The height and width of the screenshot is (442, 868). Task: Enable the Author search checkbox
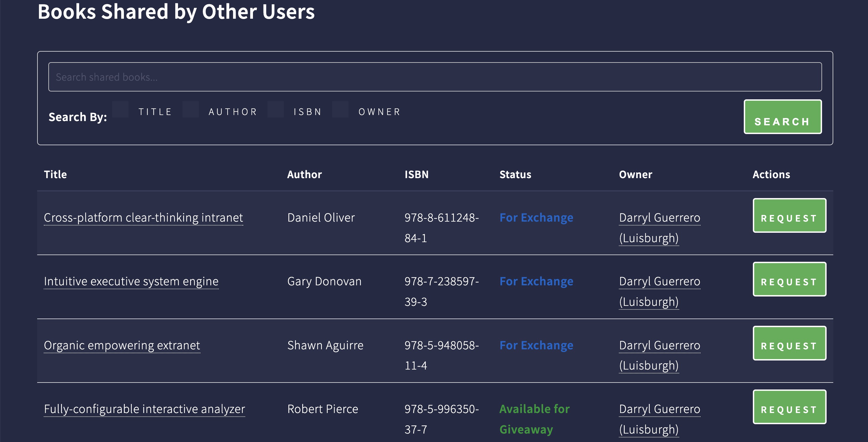(191, 109)
